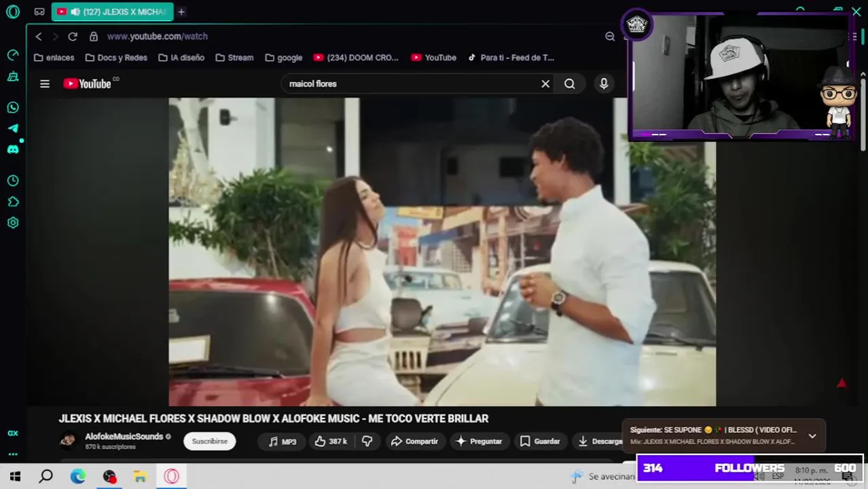Open GX Cleaner broom icon in sidebar

pos(13,76)
